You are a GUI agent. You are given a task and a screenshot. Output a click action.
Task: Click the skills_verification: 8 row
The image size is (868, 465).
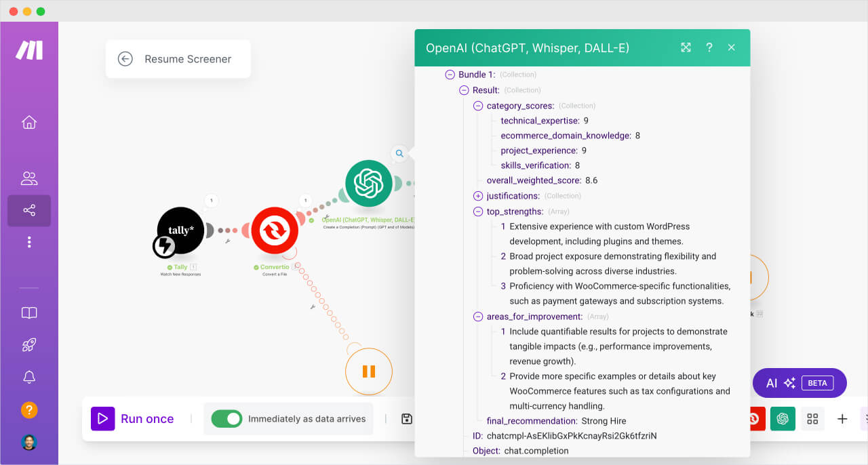click(x=540, y=165)
